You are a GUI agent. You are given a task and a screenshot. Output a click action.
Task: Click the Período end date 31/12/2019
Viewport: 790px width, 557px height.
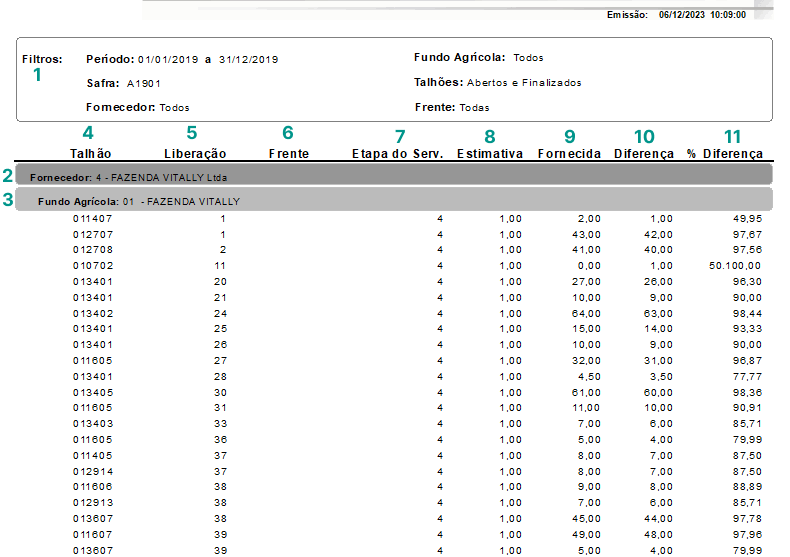coord(248,59)
